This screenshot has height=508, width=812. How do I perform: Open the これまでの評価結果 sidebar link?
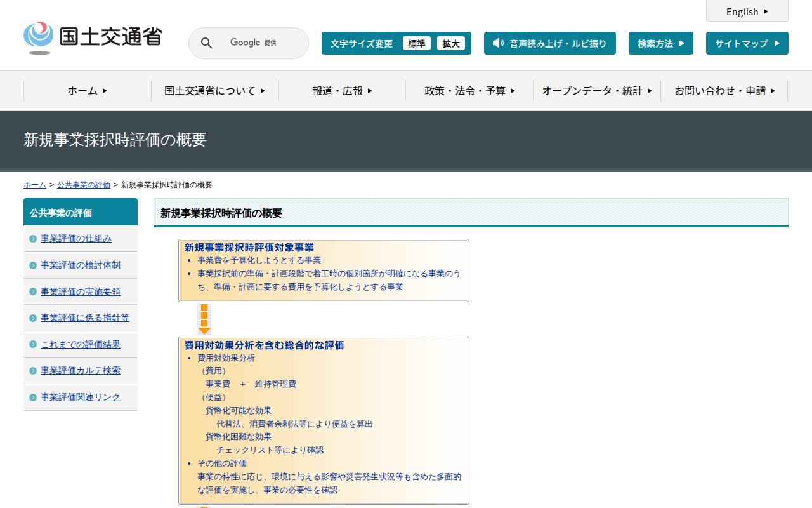(x=81, y=344)
